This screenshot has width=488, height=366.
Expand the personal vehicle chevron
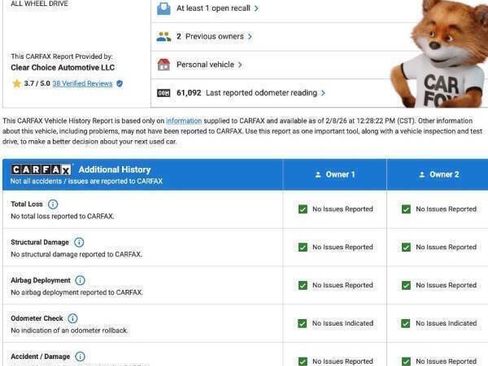tap(240, 65)
